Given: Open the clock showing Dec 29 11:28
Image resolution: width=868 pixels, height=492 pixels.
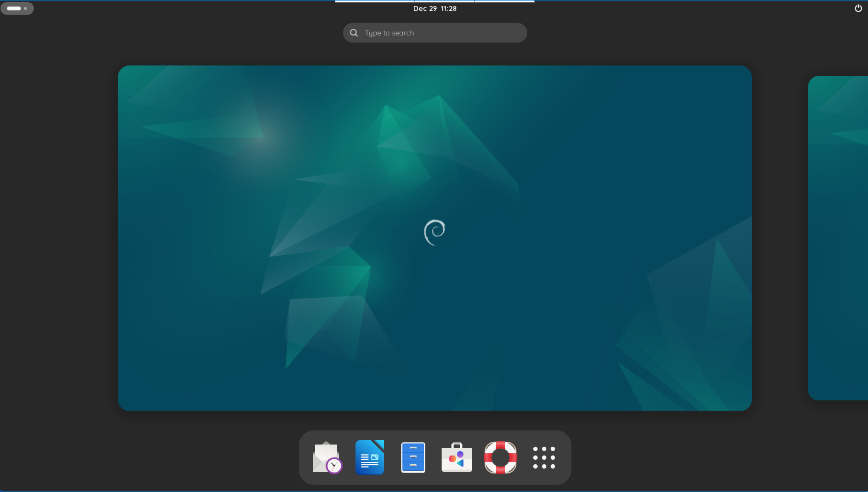Looking at the screenshot, I should click(435, 8).
